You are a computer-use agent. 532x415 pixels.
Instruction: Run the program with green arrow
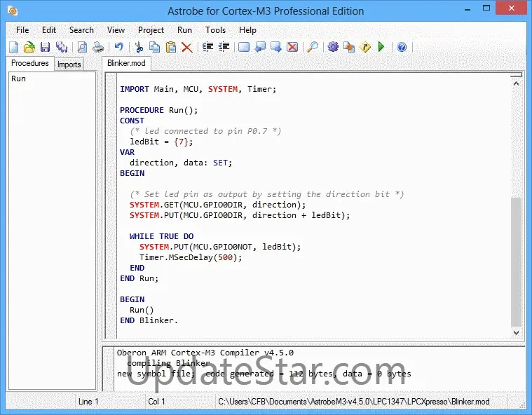click(x=381, y=47)
